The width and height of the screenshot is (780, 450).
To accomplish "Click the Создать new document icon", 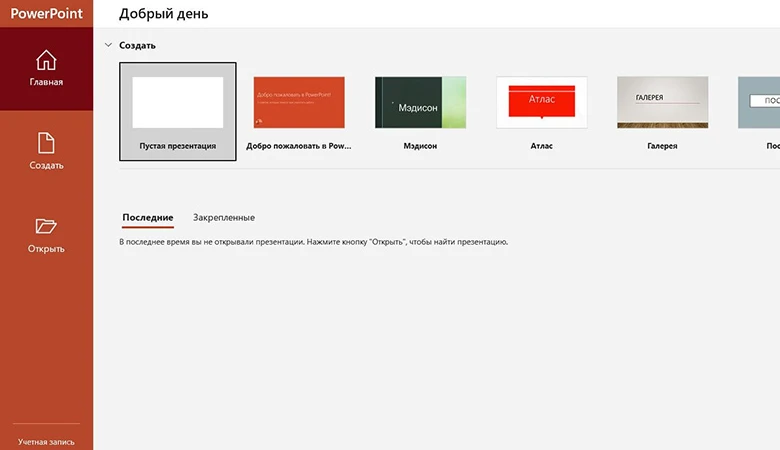I will 46,143.
